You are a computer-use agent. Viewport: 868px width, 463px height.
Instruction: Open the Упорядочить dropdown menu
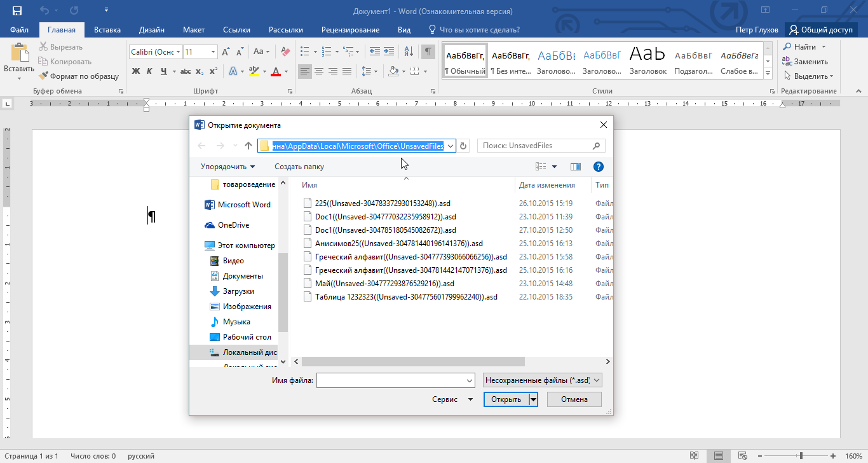227,167
